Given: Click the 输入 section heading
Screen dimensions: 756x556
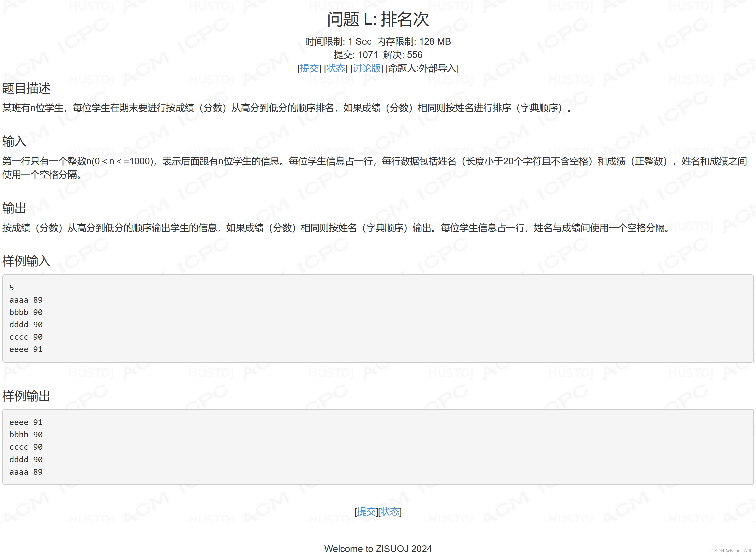Looking at the screenshot, I should click(x=14, y=141).
